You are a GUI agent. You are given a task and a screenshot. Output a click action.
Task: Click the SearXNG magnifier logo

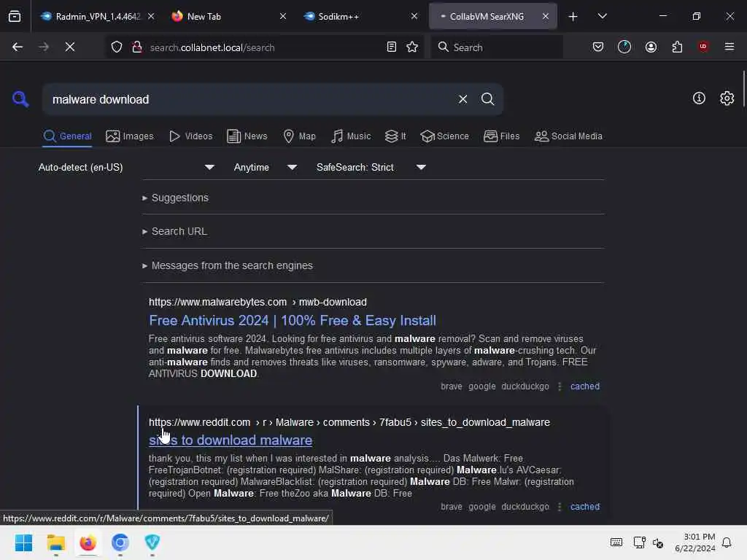coord(20,99)
